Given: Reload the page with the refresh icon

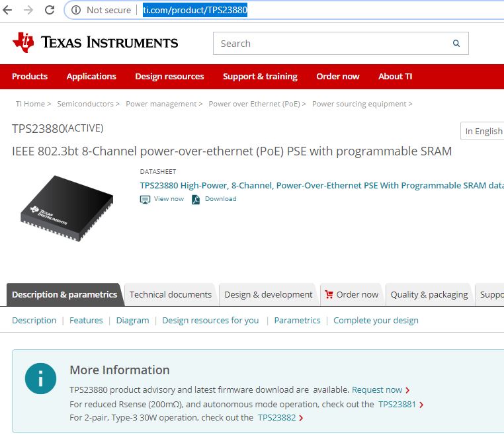Looking at the screenshot, I should pos(50,10).
